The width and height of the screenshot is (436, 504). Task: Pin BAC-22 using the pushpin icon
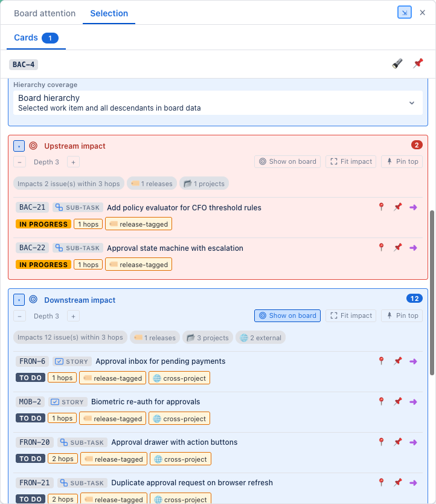398,248
